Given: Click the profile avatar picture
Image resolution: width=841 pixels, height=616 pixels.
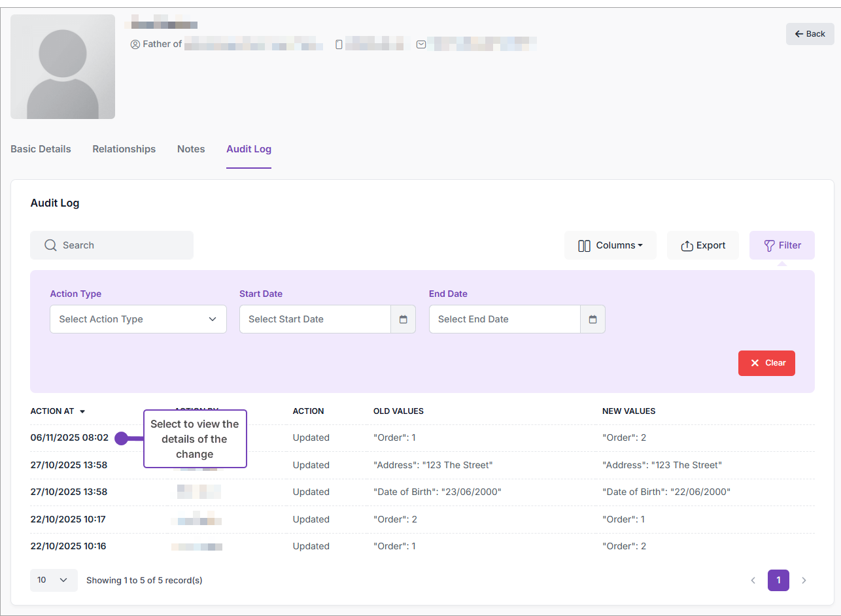Looking at the screenshot, I should pyautogui.click(x=63, y=67).
